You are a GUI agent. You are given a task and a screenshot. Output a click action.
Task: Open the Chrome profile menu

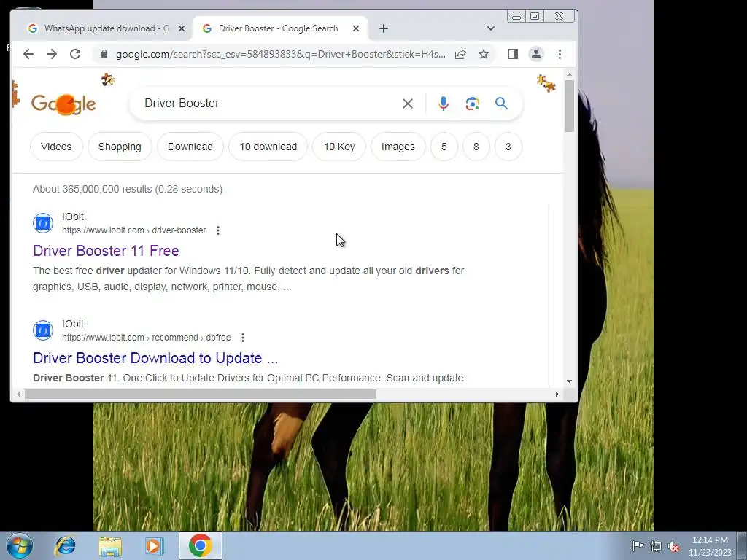pyautogui.click(x=536, y=54)
